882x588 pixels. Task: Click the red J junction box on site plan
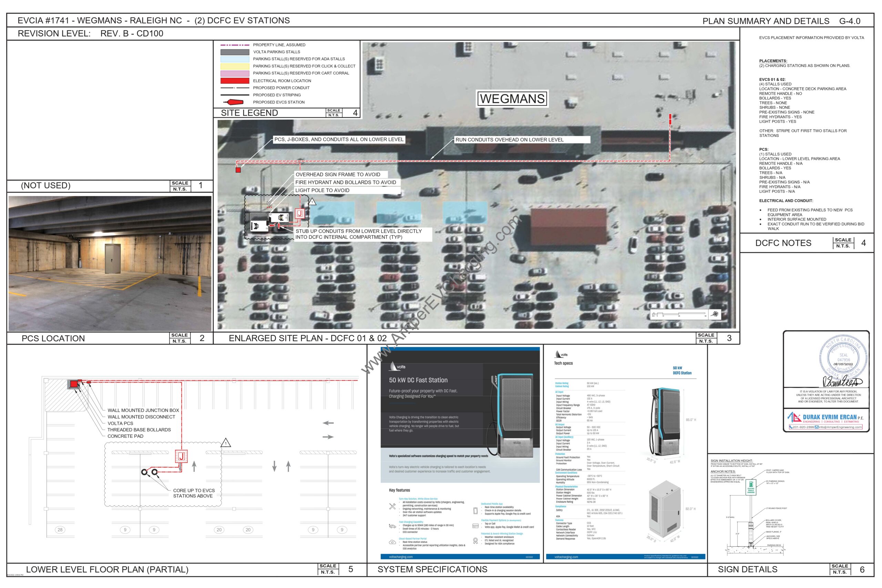300,213
